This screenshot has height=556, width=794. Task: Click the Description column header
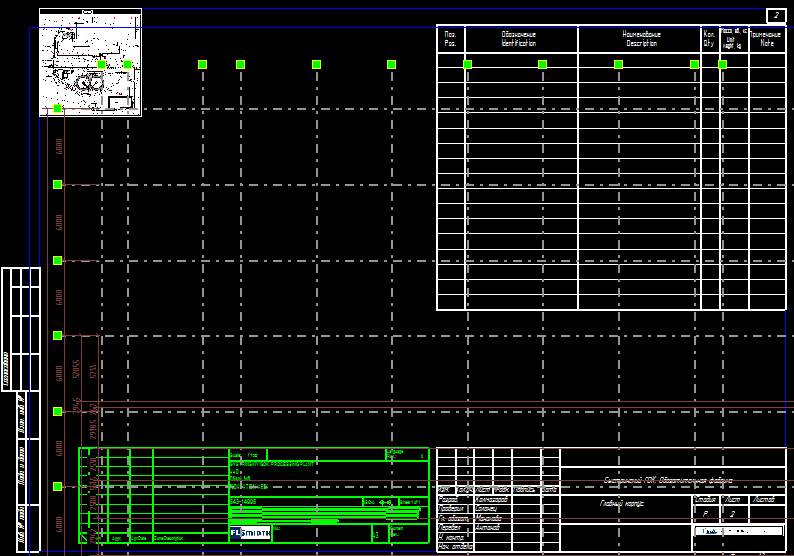[x=641, y=39]
